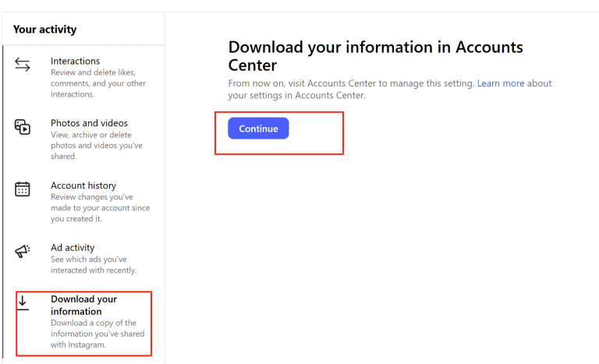
Task: Click the Ad activity megaphone icon
Action: [23, 251]
